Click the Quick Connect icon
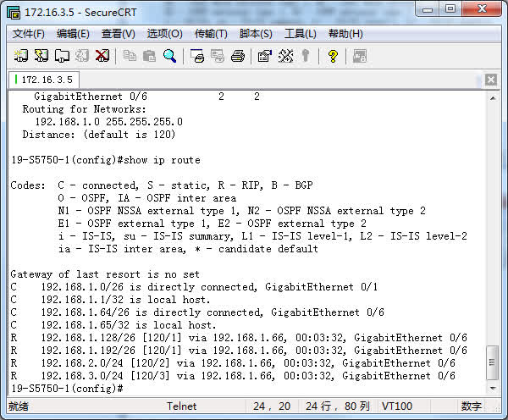 click(x=41, y=56)
